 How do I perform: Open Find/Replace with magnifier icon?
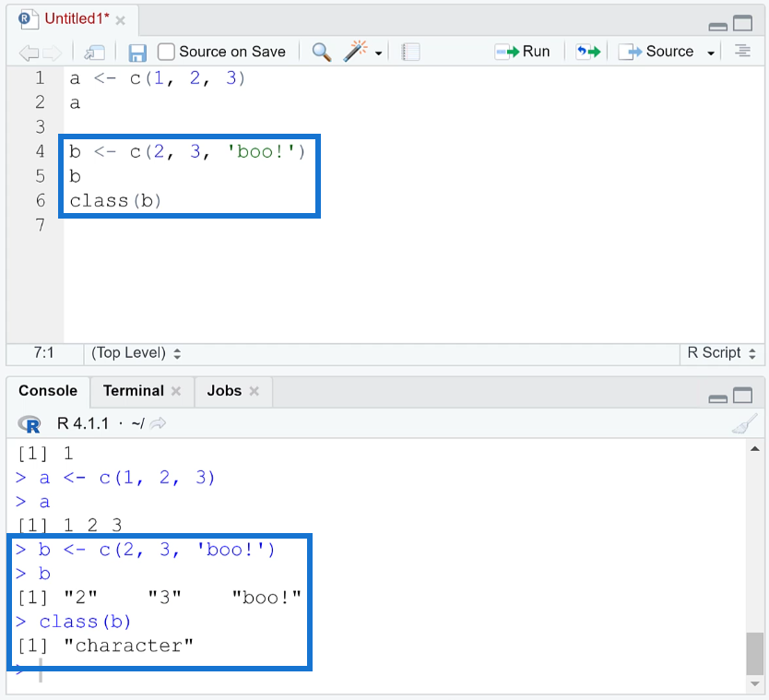[321, 52]
